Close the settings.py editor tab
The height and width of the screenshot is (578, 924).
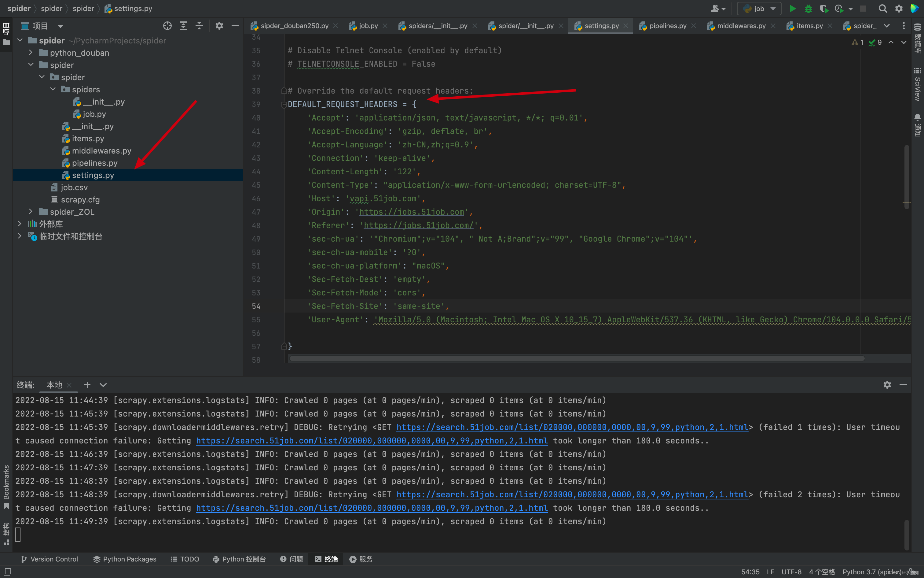click(x=625, y=26)
